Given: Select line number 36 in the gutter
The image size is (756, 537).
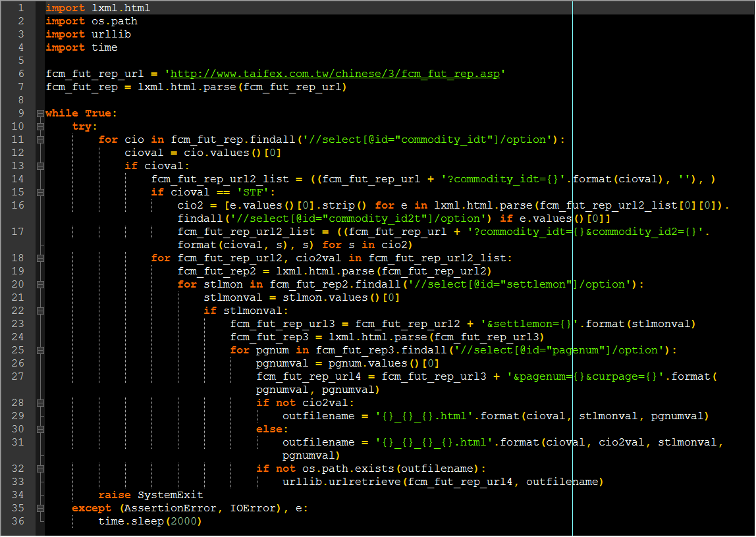Looking at the screenshot, I should (x=18, y=522).
